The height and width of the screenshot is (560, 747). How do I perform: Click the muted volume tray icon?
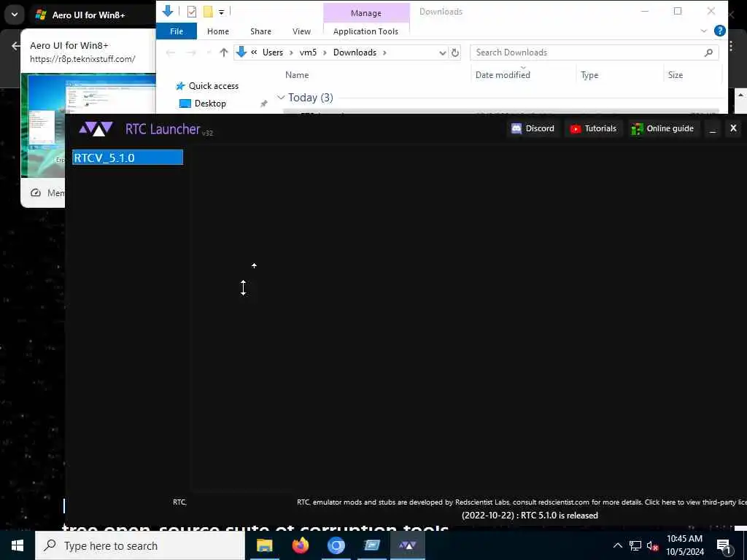[x=652, y=545]
